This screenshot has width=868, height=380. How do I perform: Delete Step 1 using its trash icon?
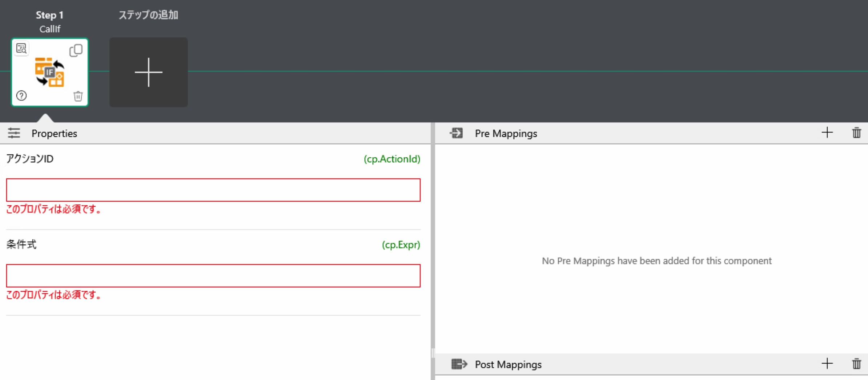(78, 96)
